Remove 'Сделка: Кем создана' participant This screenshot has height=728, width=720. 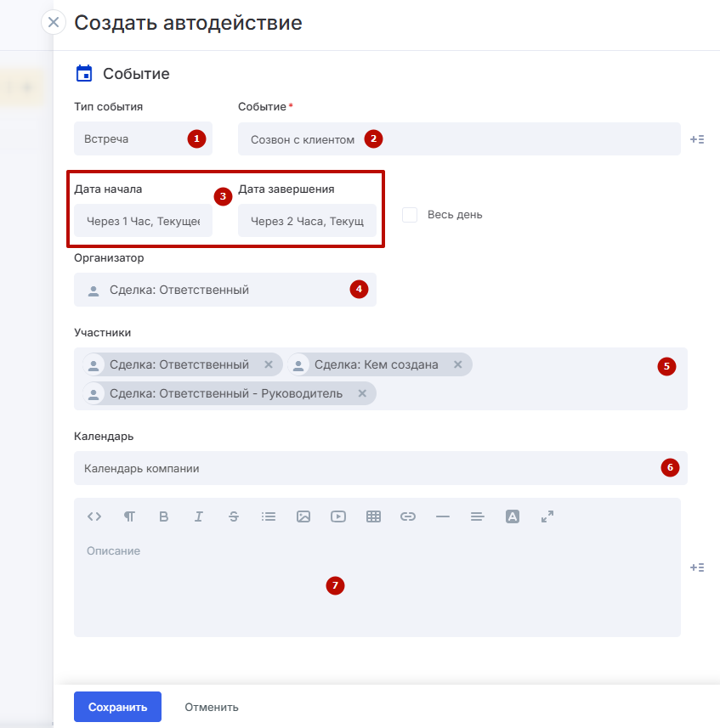[x=457, y=364]
